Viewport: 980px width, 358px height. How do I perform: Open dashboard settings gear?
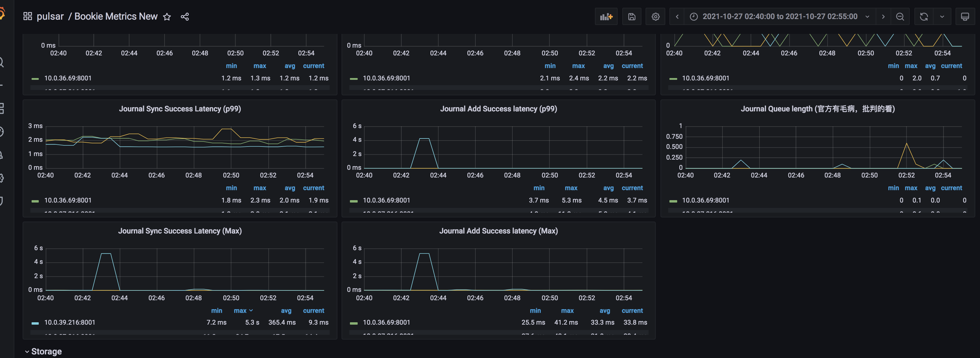[655, 16]
